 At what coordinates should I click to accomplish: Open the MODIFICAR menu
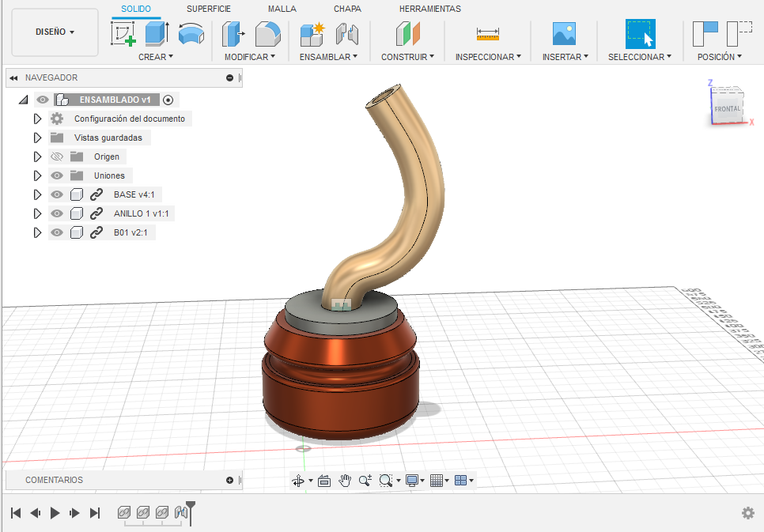250,57
